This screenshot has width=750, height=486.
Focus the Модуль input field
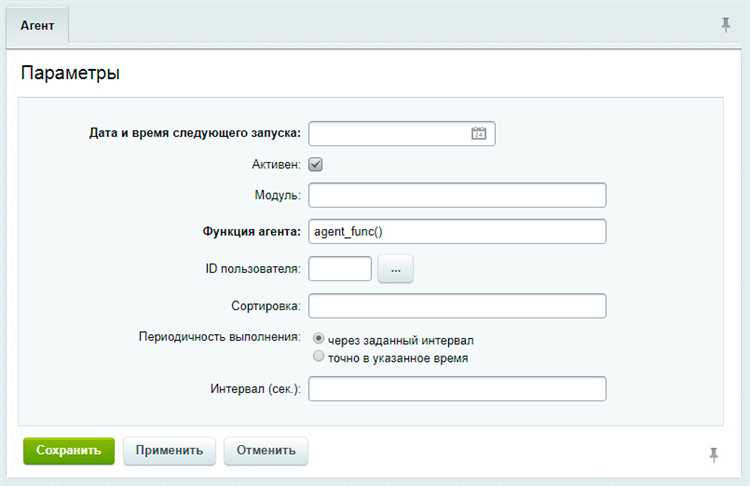[x=457, y=195]
